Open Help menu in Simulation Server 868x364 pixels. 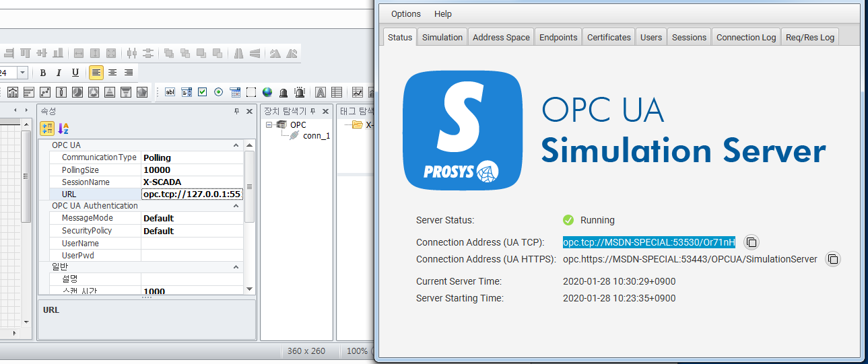point(443,13)
